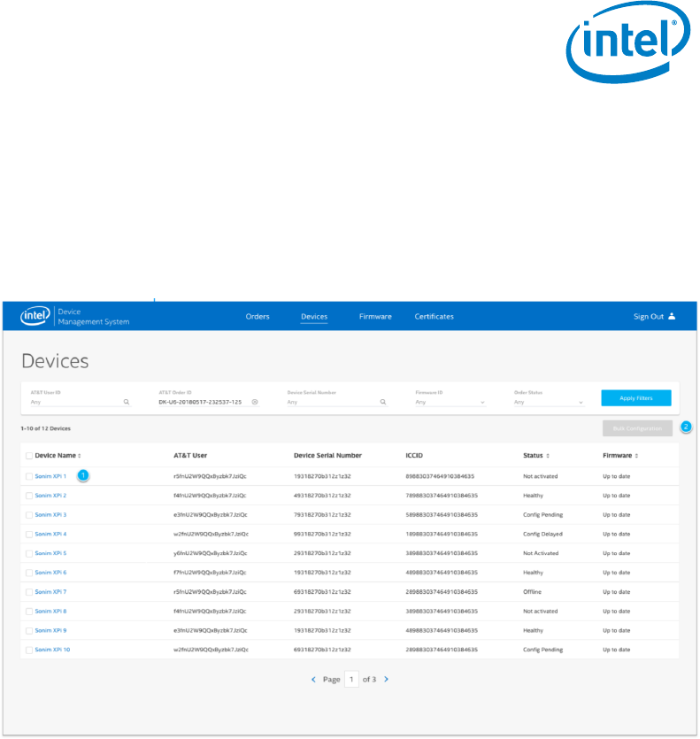Open the Sonim XPi 4 device link
The width and height of the screenshot is (700, 739).
point(50,535)
